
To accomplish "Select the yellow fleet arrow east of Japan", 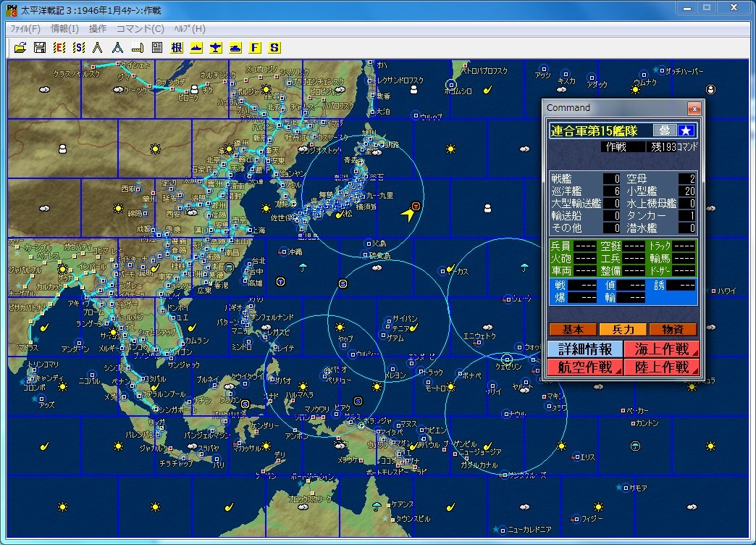I will 408,213.
